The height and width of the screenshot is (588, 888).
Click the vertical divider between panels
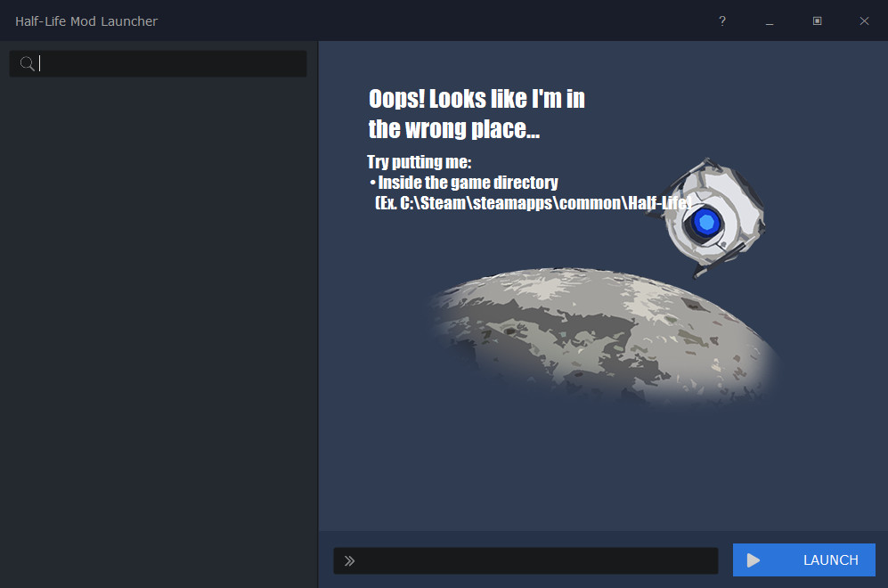click(318, 312)
